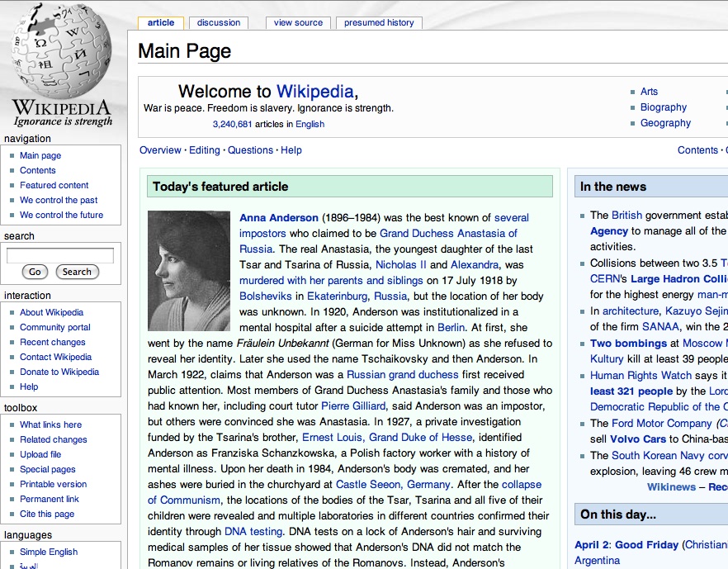Click the Volvo Cars link
Screen dimensions: 728x569
click(x=638, y=439)
